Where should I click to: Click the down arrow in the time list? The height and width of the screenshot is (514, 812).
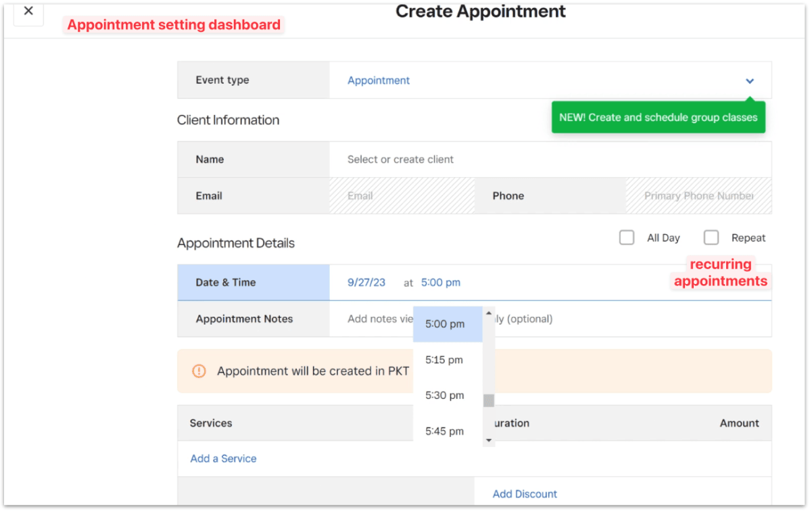[488, 440]
